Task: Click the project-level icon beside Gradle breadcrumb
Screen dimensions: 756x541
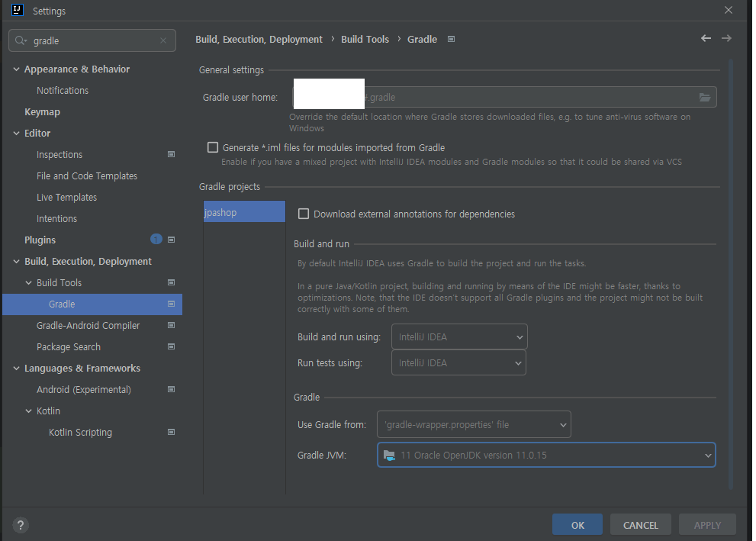Action: pyautogui.click(x=452, y=39)
